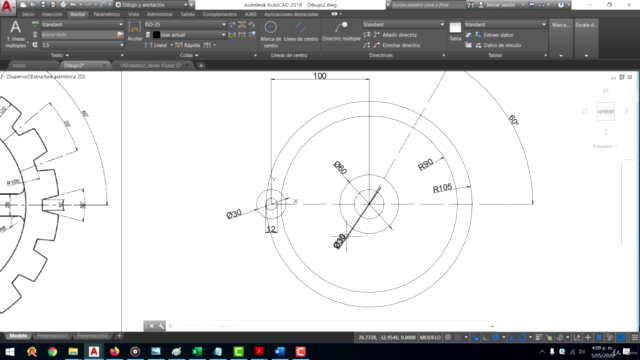Click the isolate objects icon in status bar
Viewport: 640px width, 360px height.
click(610, 338)
